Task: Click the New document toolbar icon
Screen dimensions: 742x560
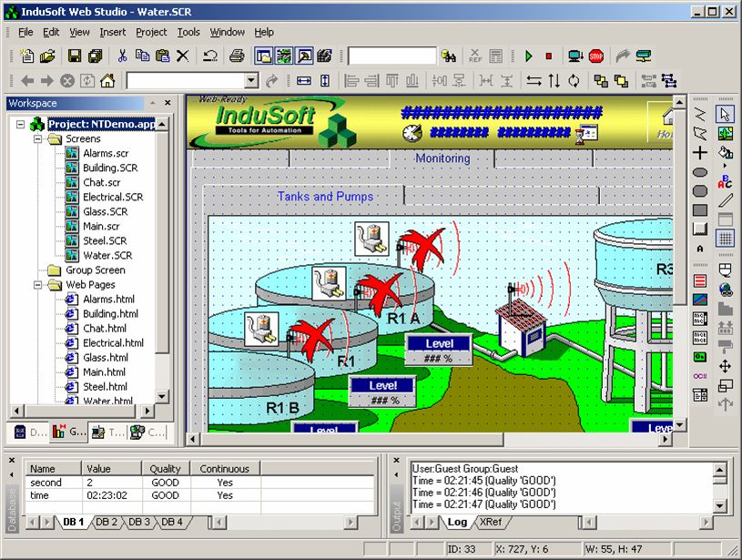Action: pyautogui.click(x=27, y=56)
